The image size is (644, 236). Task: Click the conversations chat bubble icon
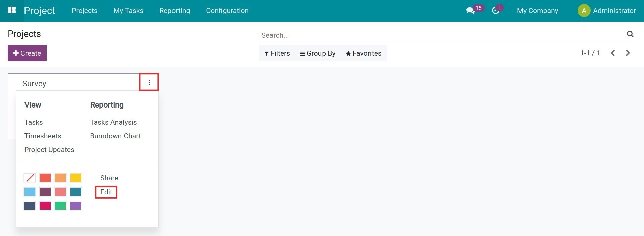[x=470, y=11]
